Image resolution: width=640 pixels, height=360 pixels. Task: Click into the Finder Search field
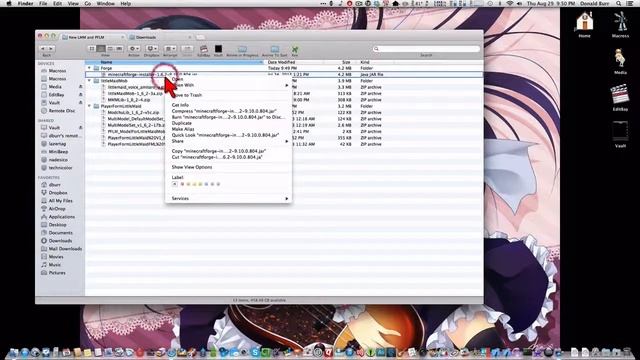pos(426,49)
